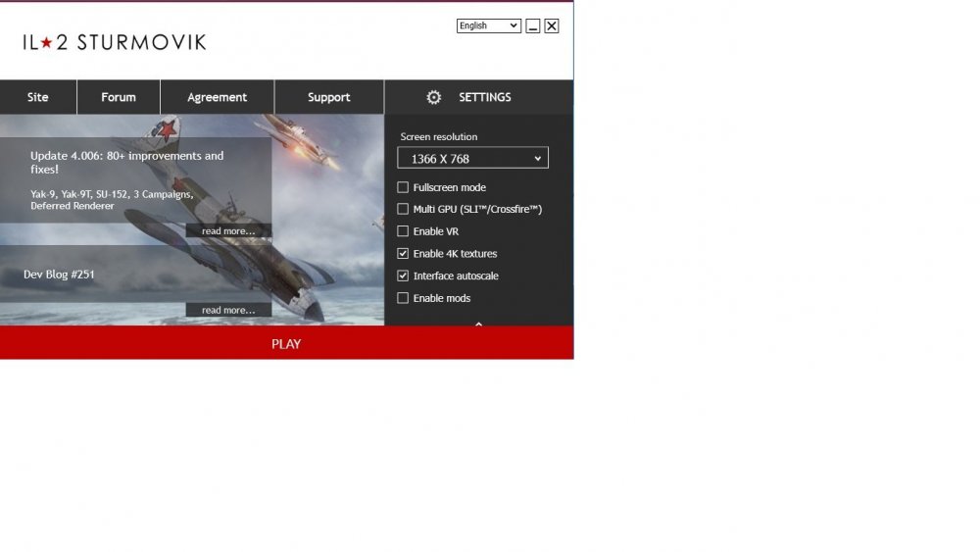Click the Yak-9, Yak-9T, SU-152 description text
The height and width of the screenshot is (552, 980).
(112, 199)
